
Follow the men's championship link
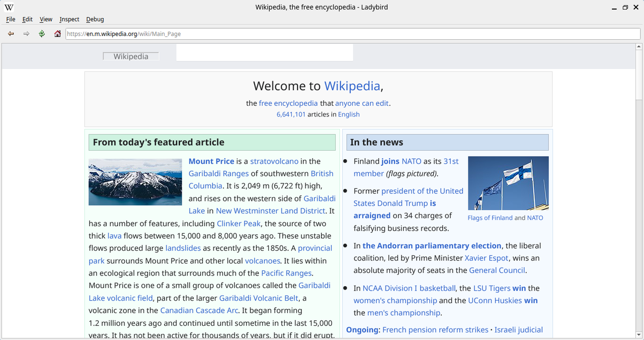[x=404, y=313]
